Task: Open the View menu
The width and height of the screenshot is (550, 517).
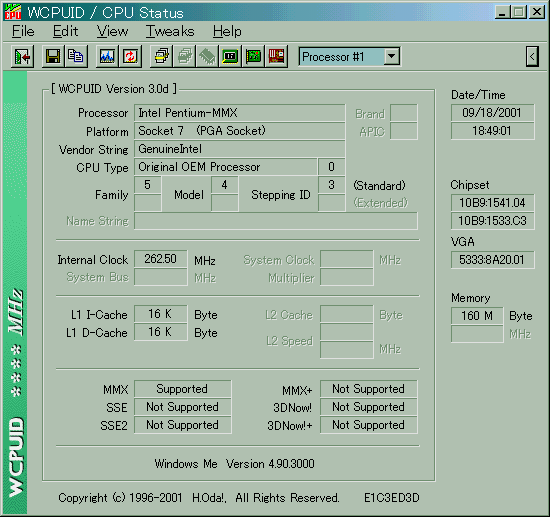Action: pos(112,31)
